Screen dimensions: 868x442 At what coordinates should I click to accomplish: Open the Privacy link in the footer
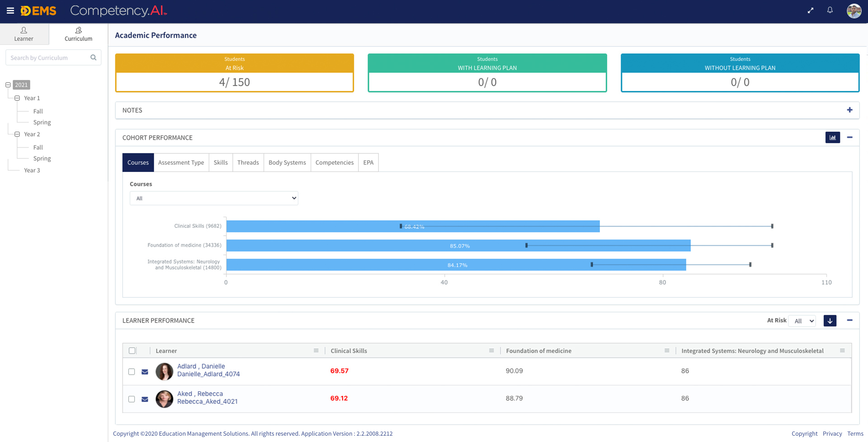point(832,433)
